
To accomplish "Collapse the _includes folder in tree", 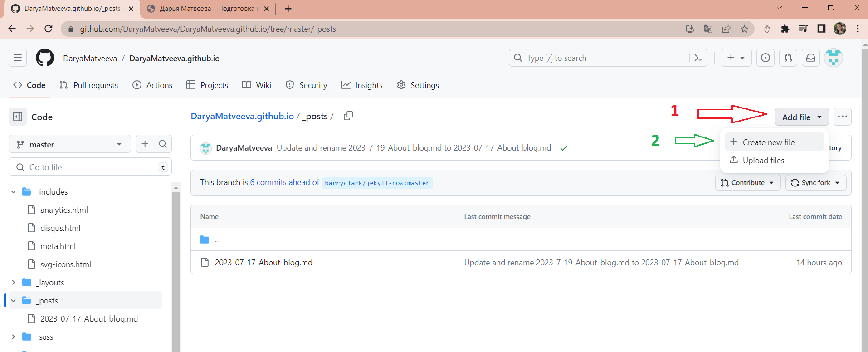I will coord(14,192).
